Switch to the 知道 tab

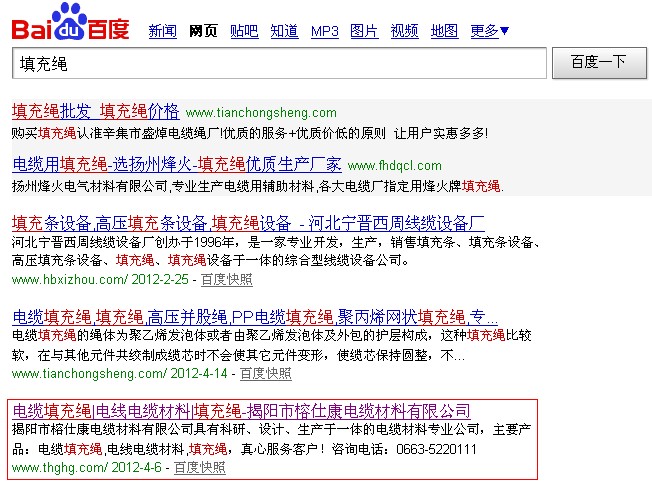pos(284,31)
